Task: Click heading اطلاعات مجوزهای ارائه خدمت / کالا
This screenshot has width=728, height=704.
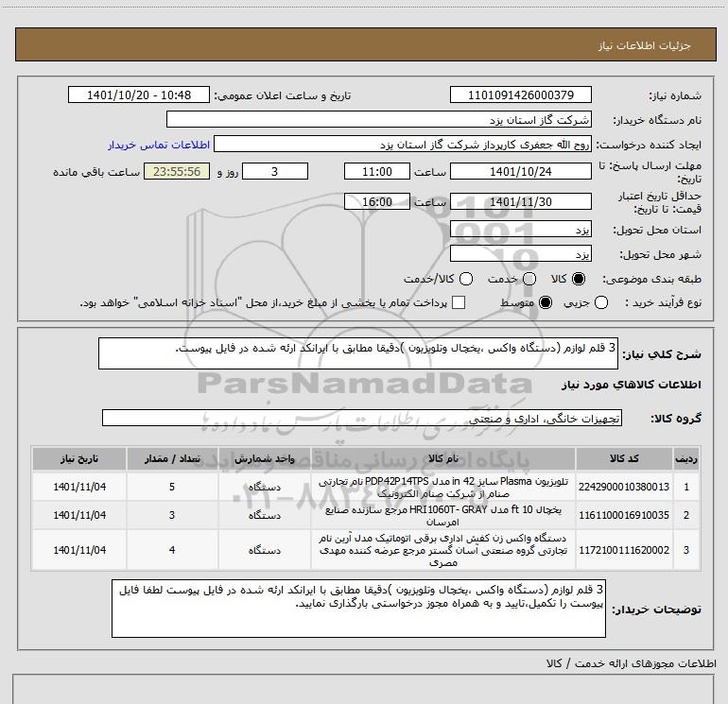Action: [x=631, y=663]
